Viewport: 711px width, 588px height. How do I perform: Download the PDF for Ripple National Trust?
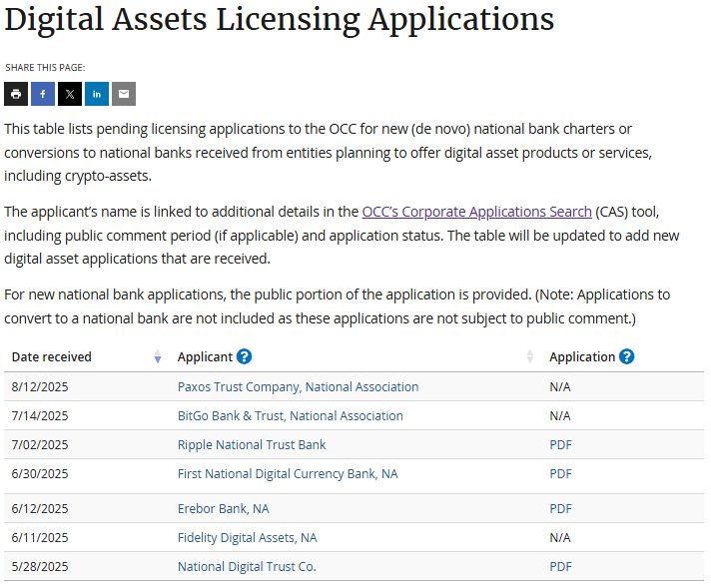point(560,444)
